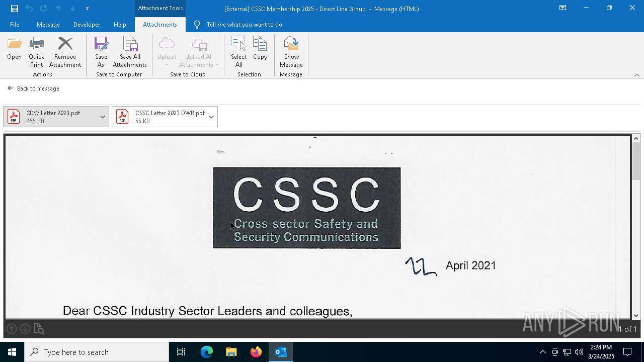Open the selected attachment
Screen dimensions: 644x362
pos(14,49)
